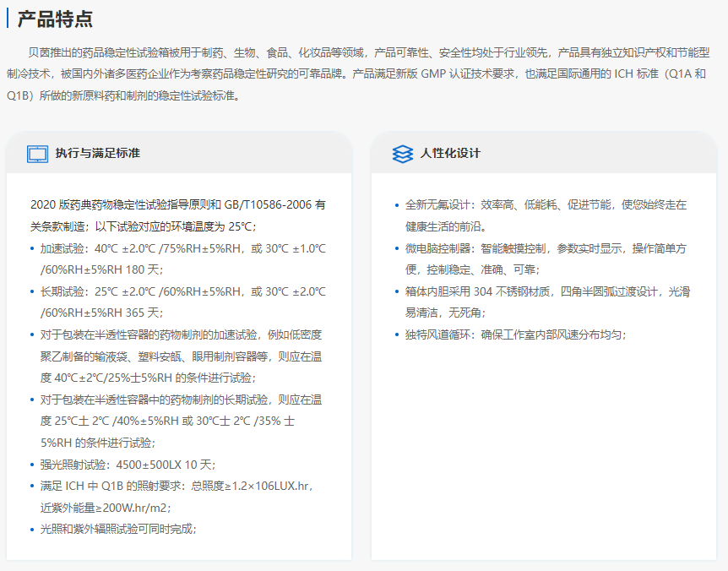Select the 全新无氟设计 bullet item
Screen dimensions: 728x571
[546, 215]
